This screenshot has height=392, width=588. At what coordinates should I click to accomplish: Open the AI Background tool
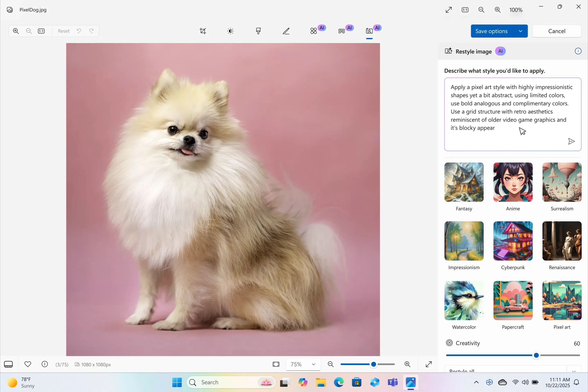coord(342,31)
